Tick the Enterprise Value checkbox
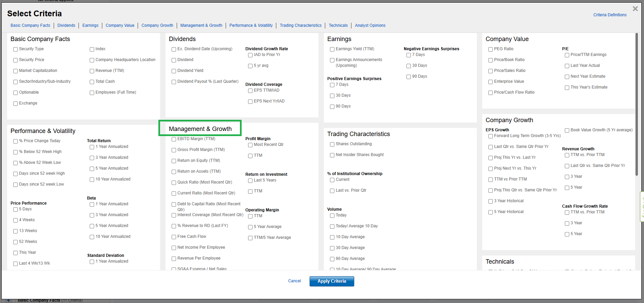This screenshot has width=644, height=303. click(491, 82)
